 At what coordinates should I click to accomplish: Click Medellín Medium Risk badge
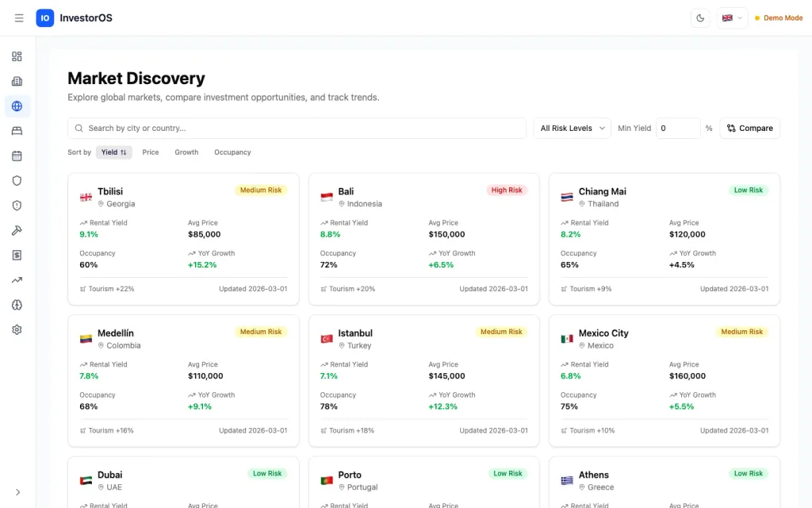pos(261,332)
